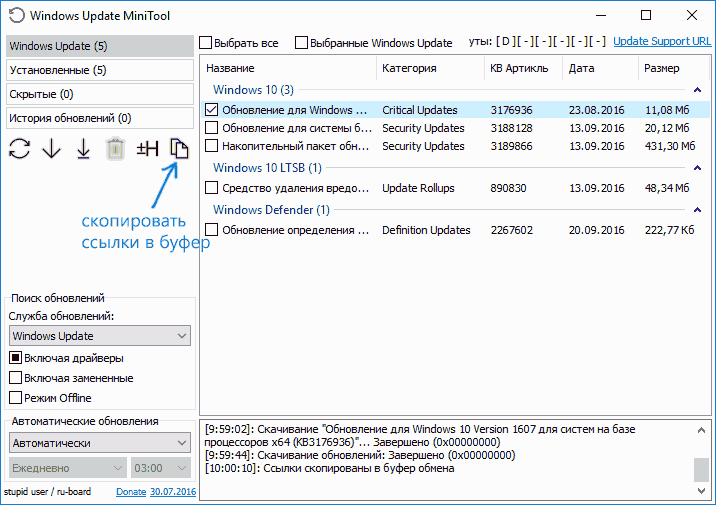The image size is (716, 505).
Task: Click the 'Windows 10 (3)' group title
Action: click(253, 90)
